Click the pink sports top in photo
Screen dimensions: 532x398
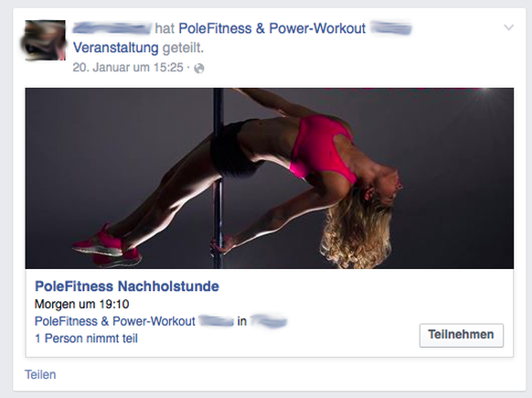(323, 147)
